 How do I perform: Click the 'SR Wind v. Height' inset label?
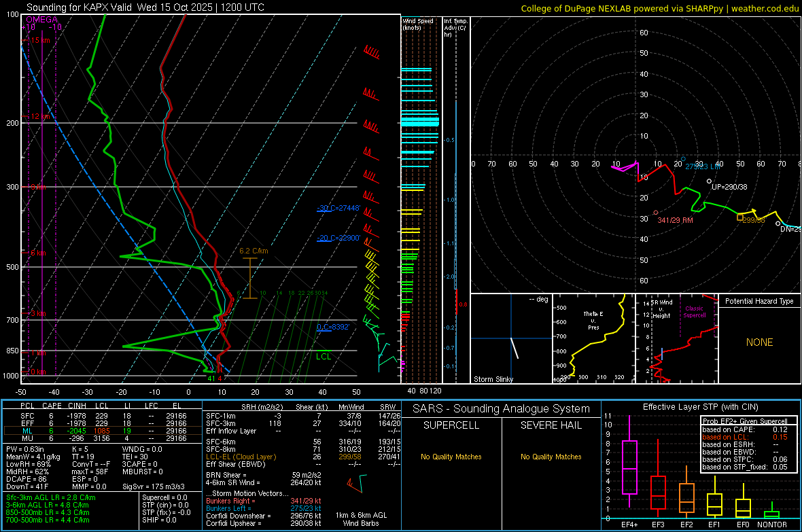click(661, 309)
